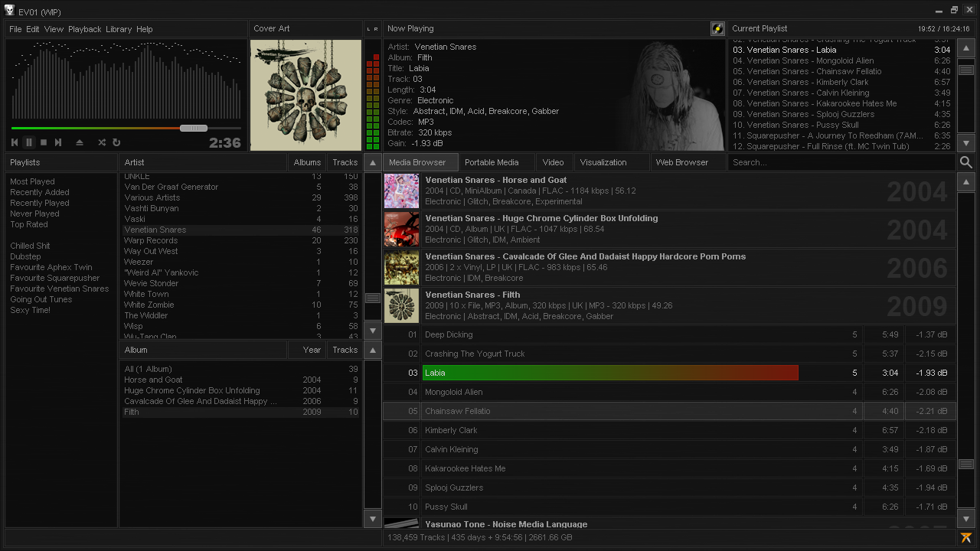Sort by the Year column header
The width and height of the screenshot is (980, 551).
point(307,350)
